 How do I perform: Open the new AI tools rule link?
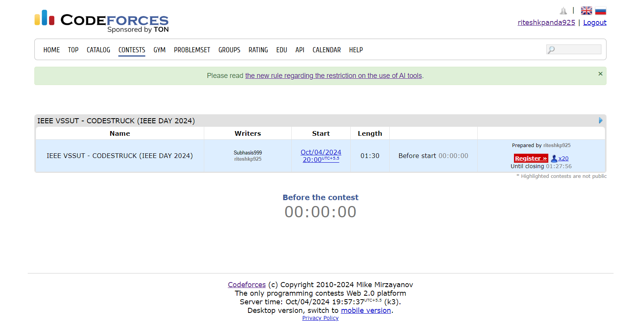(334, 76)
